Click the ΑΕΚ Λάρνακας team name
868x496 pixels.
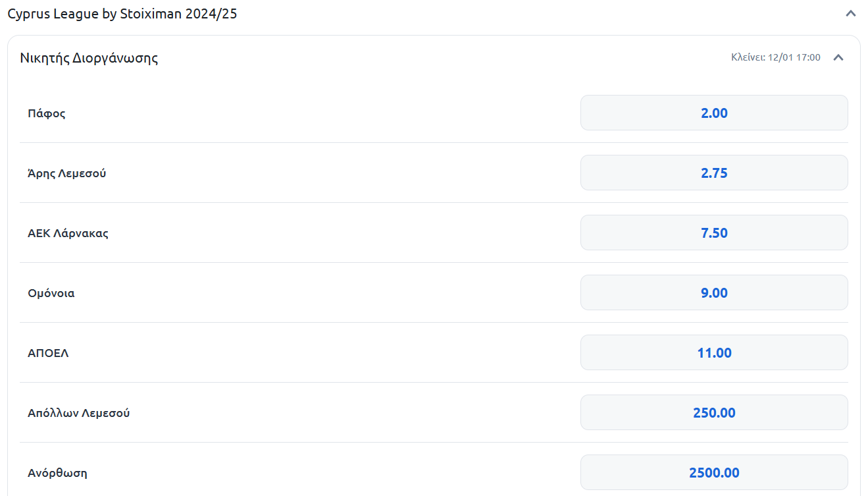click(68, 233)
